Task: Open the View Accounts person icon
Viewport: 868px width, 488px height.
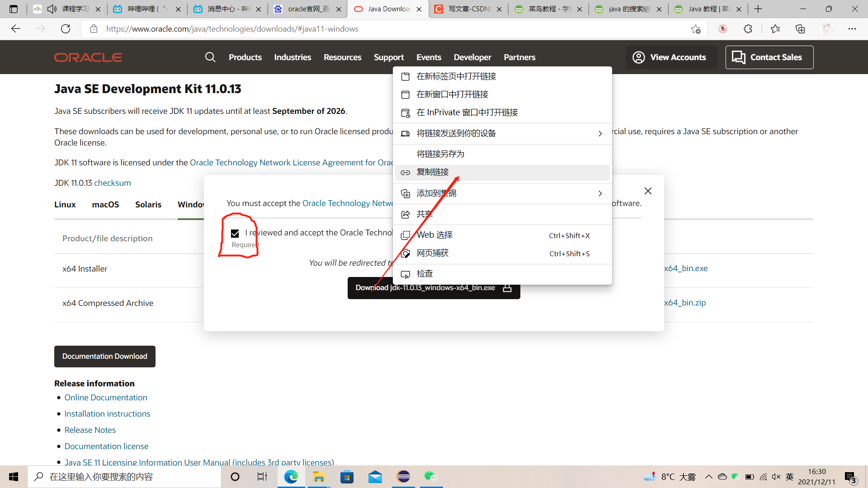Action: click(x=639, y=57)
